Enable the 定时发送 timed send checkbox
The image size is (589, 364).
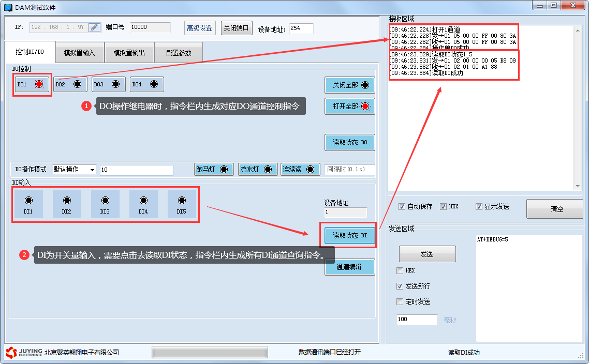tap(400, 302)
